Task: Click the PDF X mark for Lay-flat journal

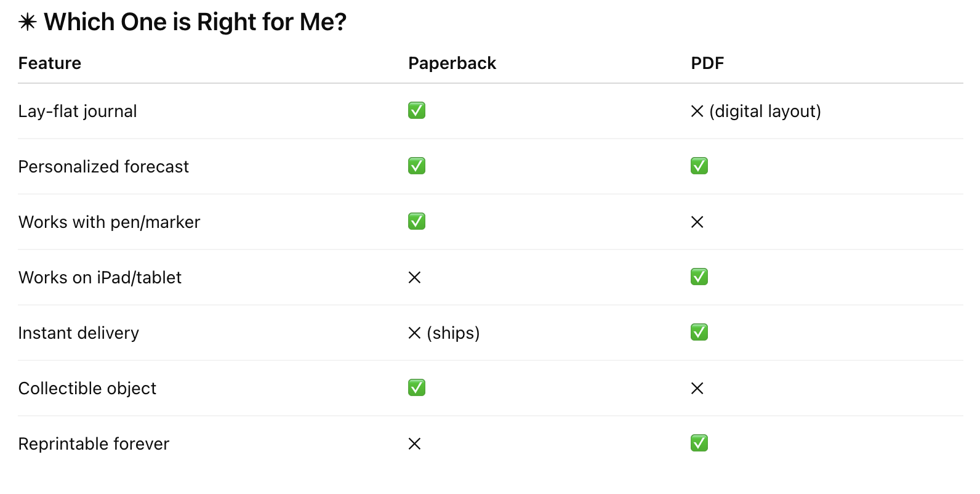Action: click(697, 111)
